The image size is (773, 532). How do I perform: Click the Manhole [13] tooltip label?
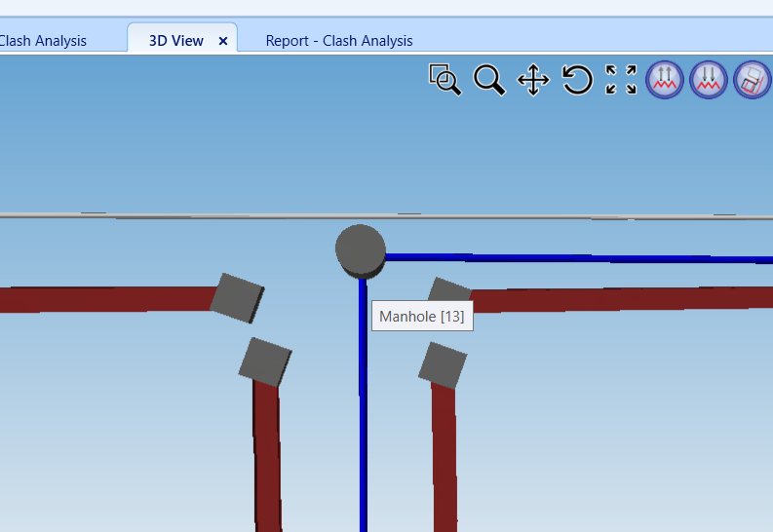422,317
